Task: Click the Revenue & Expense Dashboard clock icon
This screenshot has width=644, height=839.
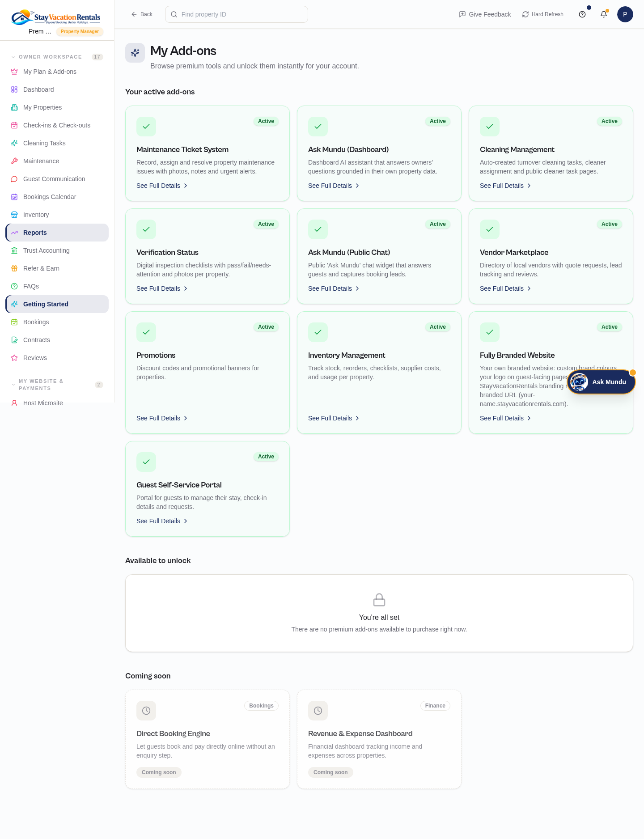Action: click(318, 711)
